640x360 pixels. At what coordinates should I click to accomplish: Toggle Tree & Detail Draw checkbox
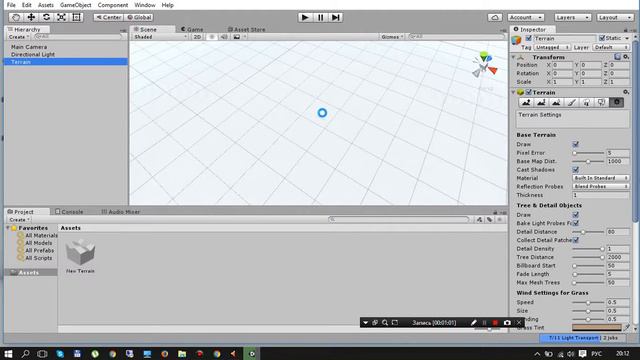tap(576, 215)
